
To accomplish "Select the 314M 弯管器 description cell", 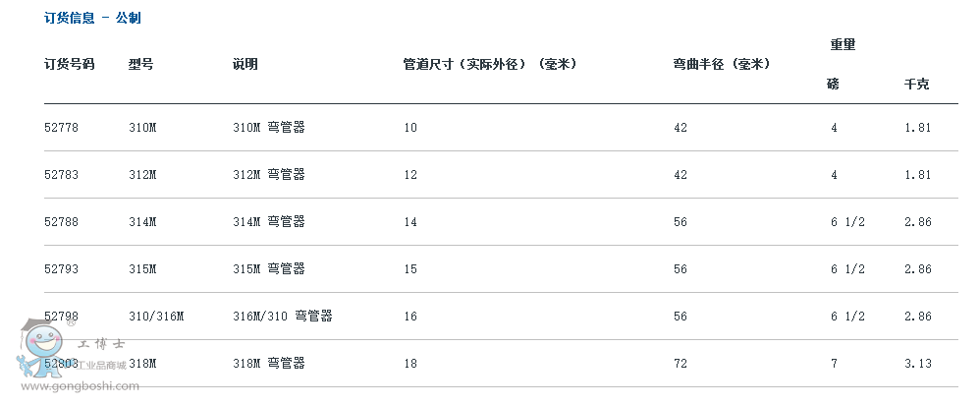I will (268, 222).
